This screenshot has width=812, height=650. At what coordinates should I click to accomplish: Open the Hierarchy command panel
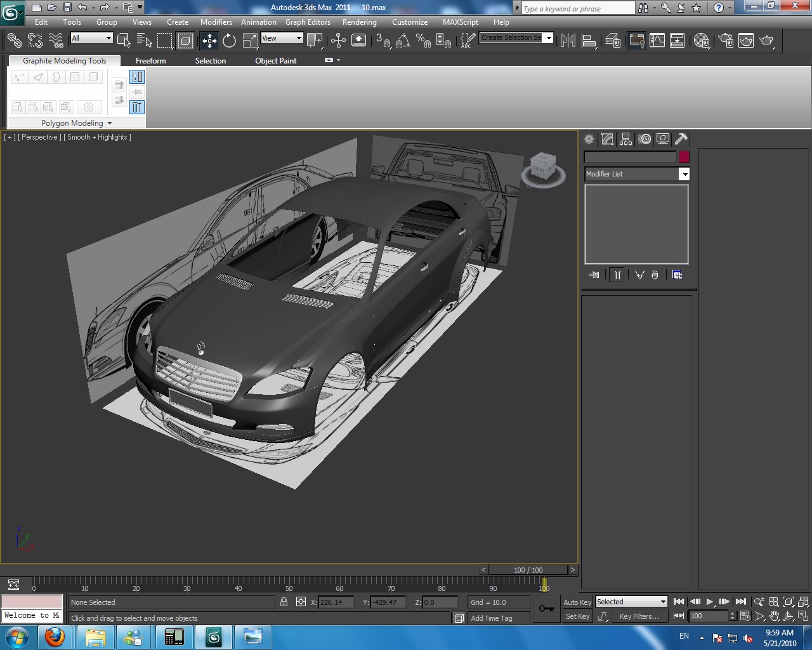(626, 139)
